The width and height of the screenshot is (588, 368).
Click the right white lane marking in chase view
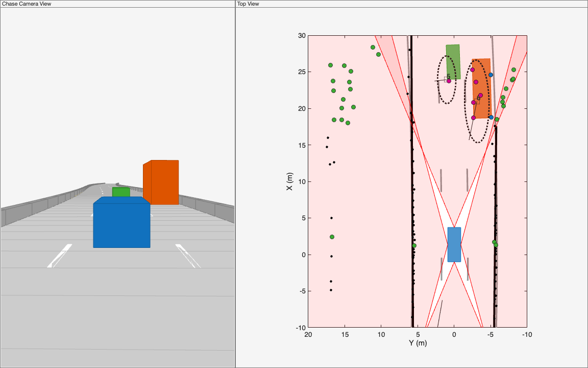point(188,256)
